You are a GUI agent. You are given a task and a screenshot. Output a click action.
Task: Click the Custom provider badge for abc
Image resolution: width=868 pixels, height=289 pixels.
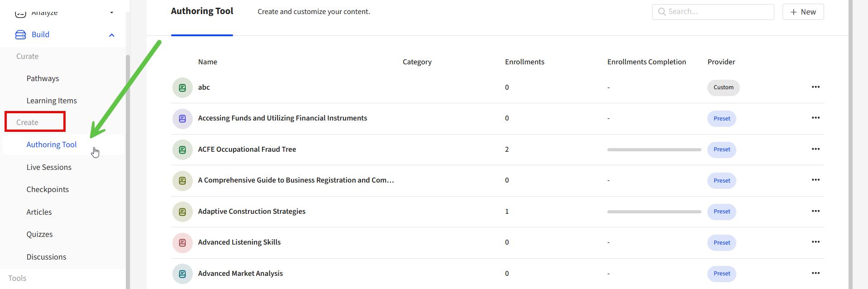point(723,87)
